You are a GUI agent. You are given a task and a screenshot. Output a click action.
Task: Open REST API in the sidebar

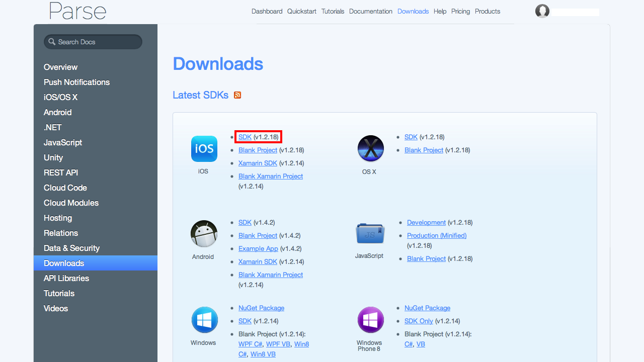click(x=61, y=172)
